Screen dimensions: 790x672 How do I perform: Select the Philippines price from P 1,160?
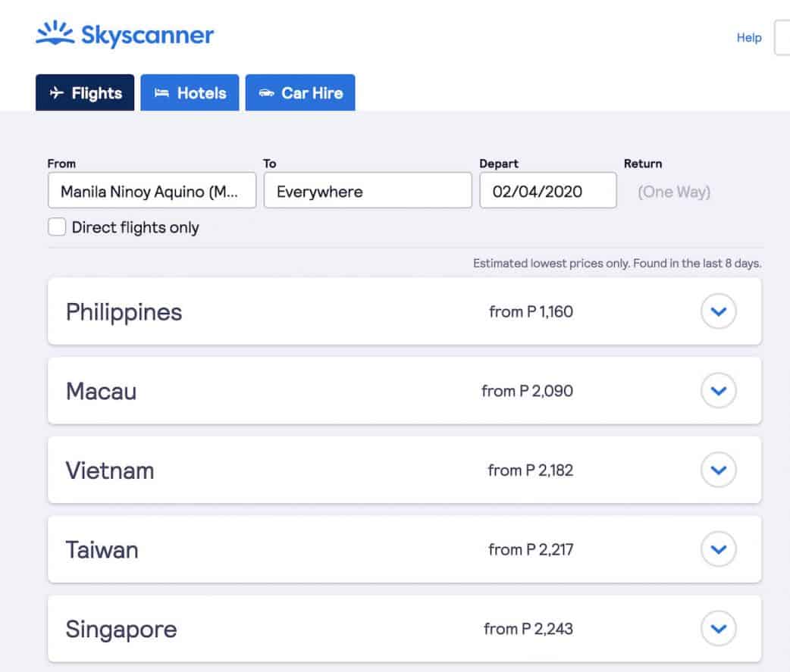point(531,311)
